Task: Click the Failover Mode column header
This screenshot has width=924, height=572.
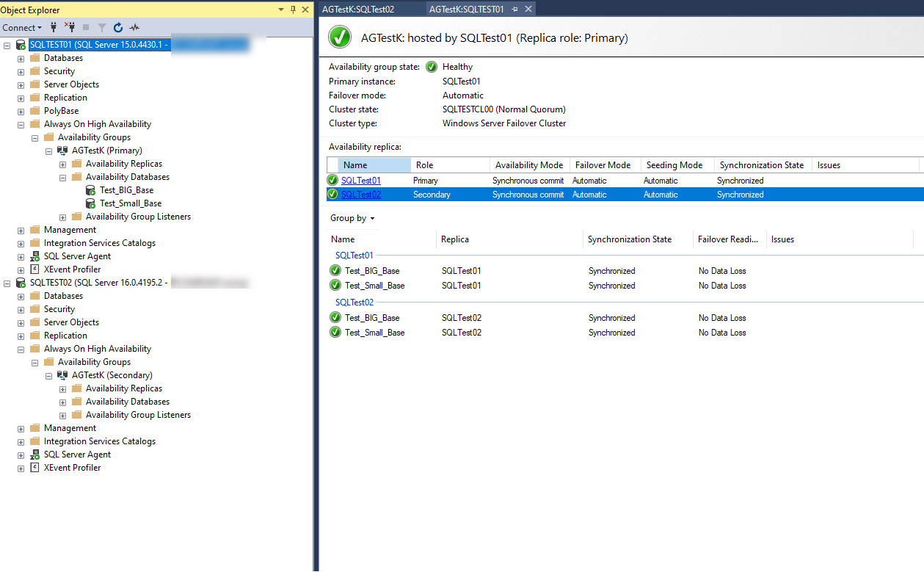Action: [x=605, y=165]
